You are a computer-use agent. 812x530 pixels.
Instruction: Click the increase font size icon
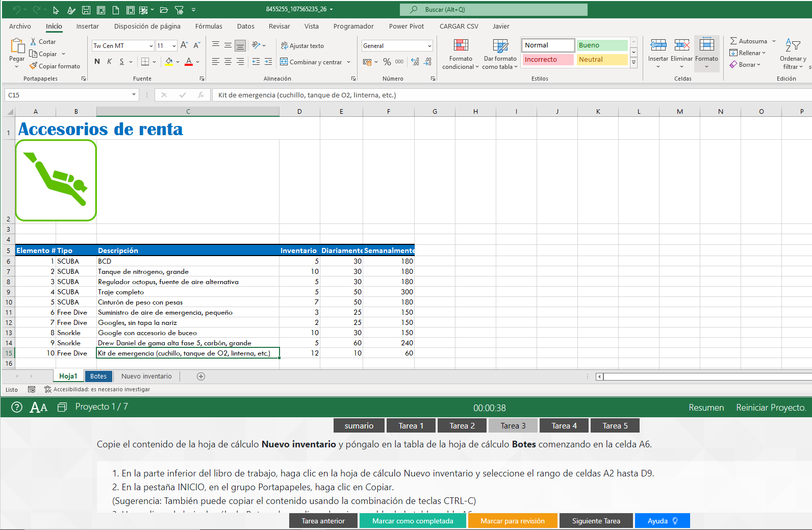(184, 45)
